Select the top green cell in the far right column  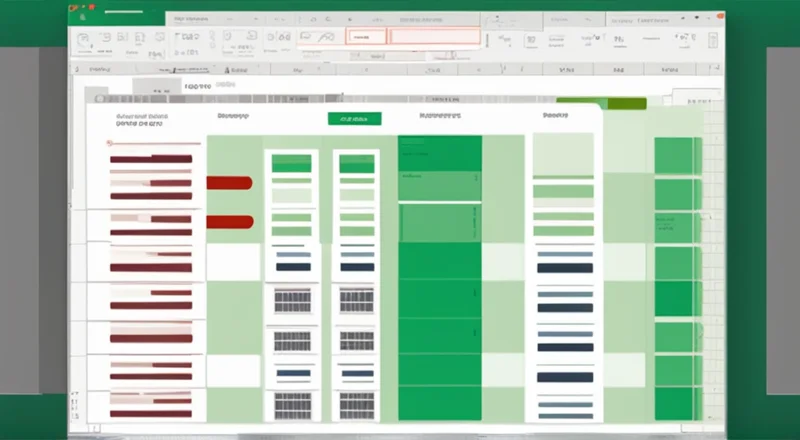tap(677, 156)
